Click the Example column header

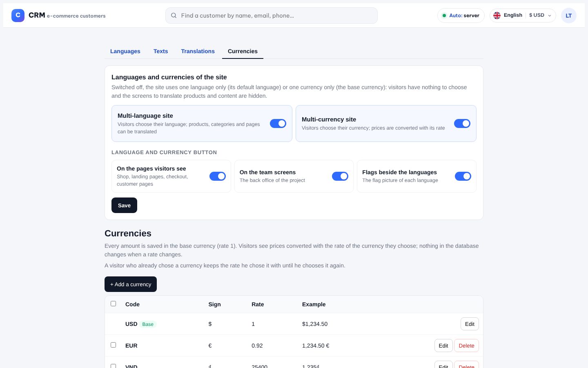314,304
